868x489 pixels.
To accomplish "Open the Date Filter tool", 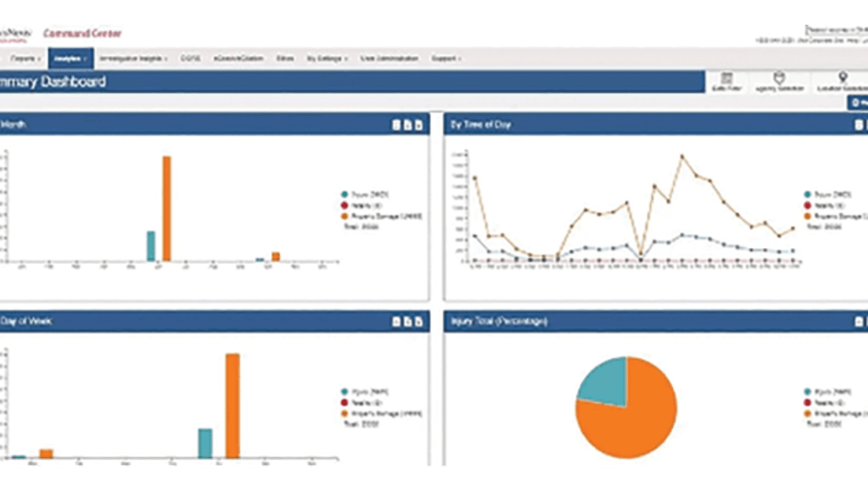I will coord(726,81).
